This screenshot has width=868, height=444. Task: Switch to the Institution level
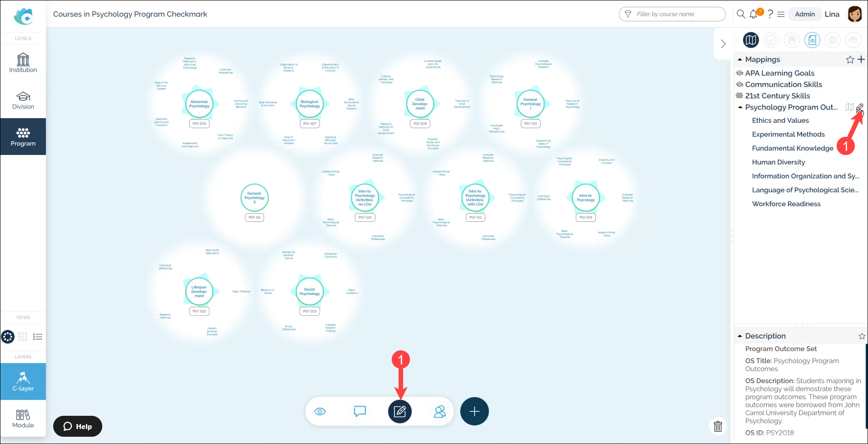[x=23, y=63]
